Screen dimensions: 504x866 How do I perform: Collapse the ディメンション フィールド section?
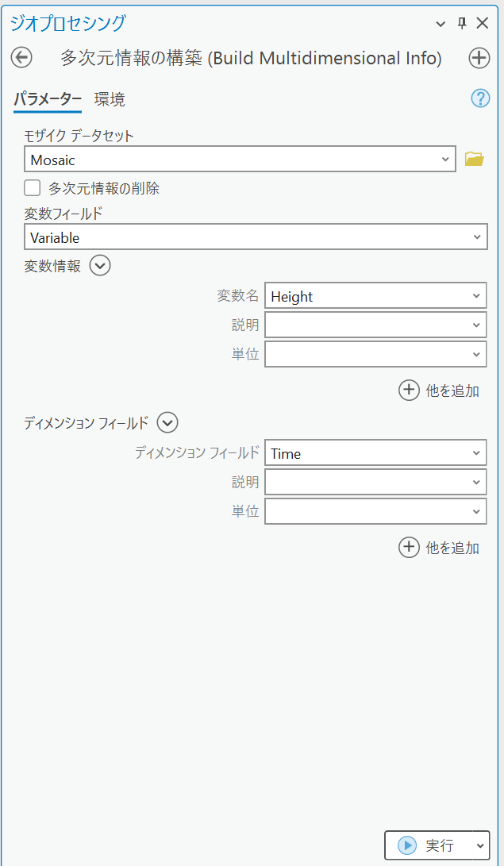click(x=167, y=423)
